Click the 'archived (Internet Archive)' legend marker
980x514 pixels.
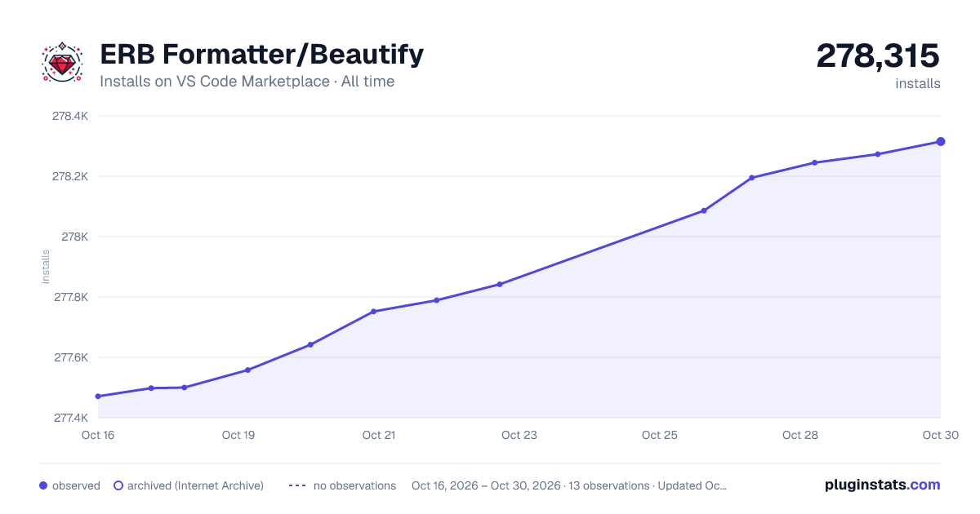point(118,485)
